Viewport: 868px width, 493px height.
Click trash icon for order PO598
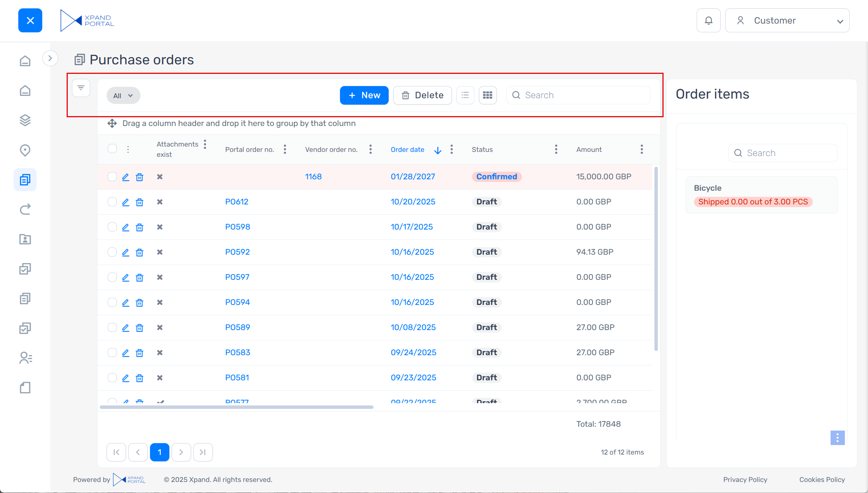(139, 227)
